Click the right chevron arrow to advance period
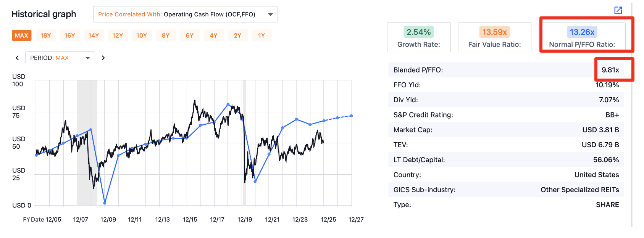The height and width of the screenshot is (238, 644). (103, 57)
